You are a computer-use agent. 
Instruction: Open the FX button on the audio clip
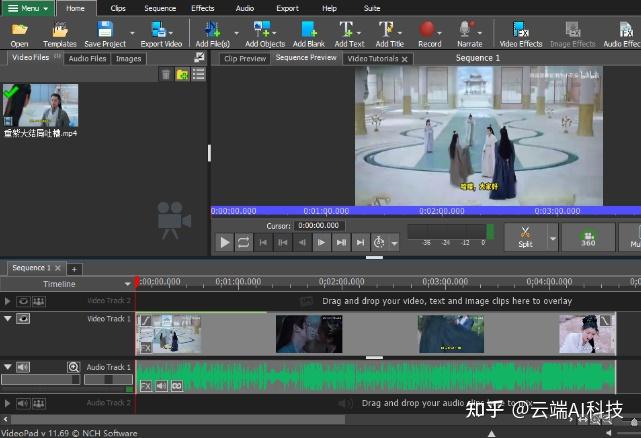[x=146, y=386]
